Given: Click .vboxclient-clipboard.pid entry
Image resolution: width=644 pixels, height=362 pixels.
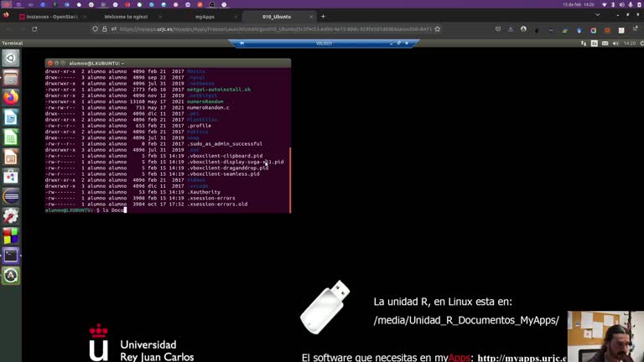Looking at the screenshot, I should [225, 156].
